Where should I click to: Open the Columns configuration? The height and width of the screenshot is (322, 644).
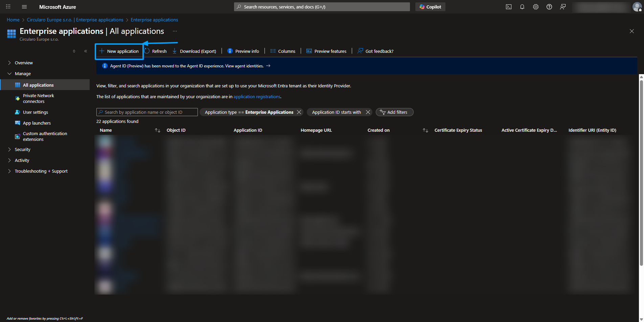[283, 51]
